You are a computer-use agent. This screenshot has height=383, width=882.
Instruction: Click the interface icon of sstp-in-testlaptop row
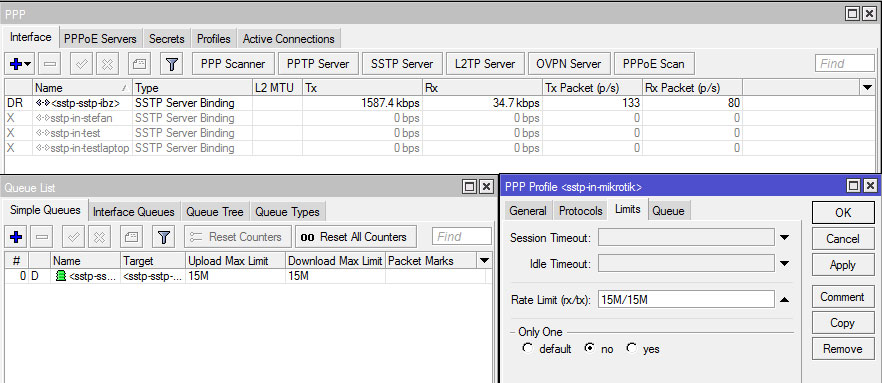tap(42, 148)
